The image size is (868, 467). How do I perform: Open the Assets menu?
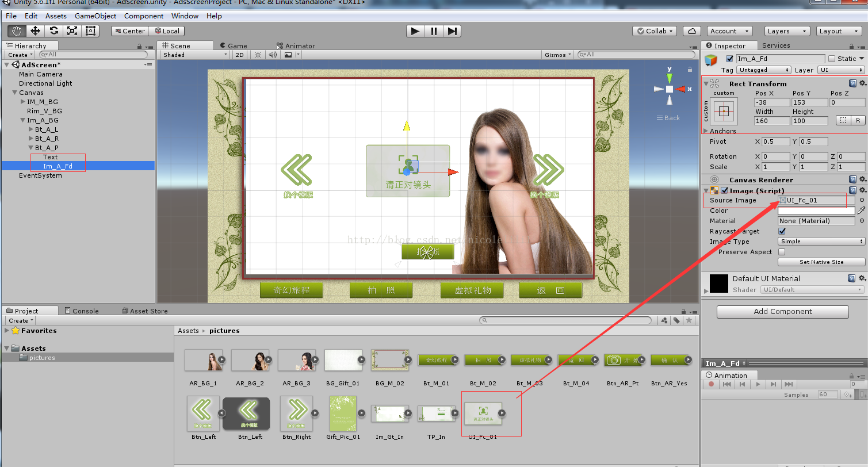(x=56, y=16)
